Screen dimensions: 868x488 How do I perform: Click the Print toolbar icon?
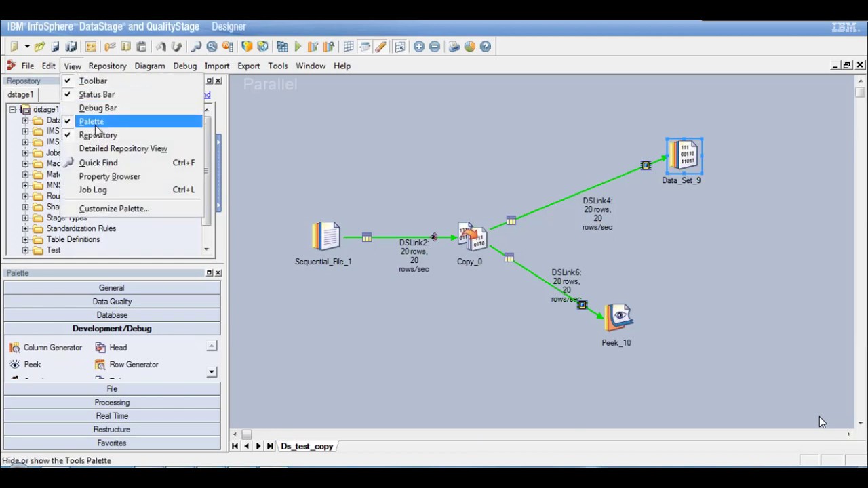pyautogui.click(x=454, y=46)
